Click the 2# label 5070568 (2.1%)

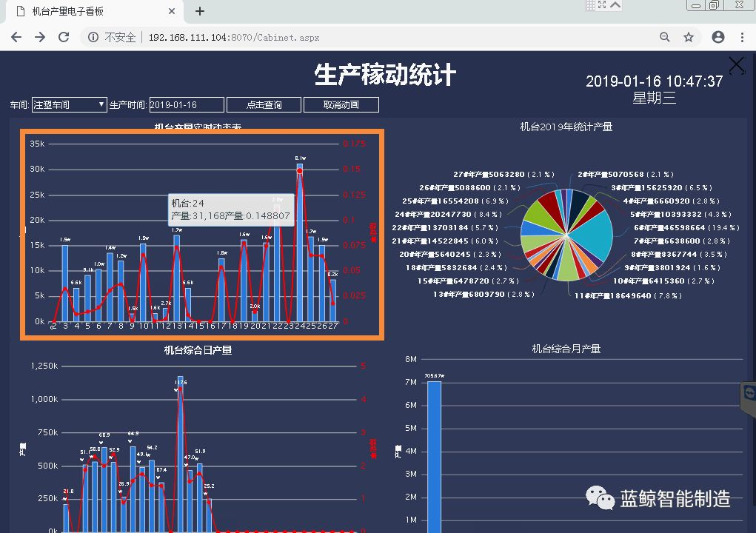(x=626, y=174)
